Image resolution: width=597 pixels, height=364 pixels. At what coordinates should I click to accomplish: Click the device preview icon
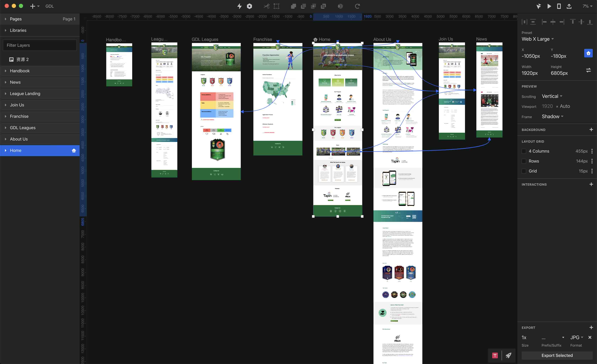coord(559,6)
